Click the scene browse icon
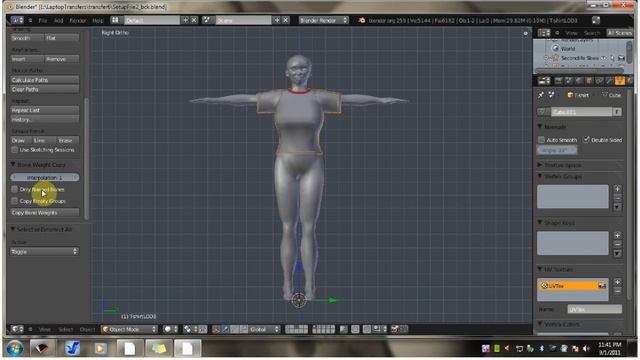 point(207,20)
